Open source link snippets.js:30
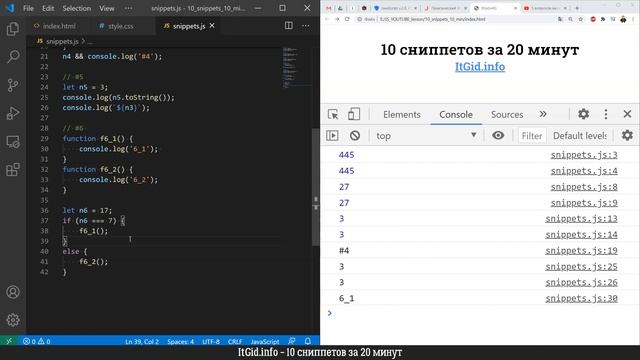Screen dimensions: 640x360 581,298
